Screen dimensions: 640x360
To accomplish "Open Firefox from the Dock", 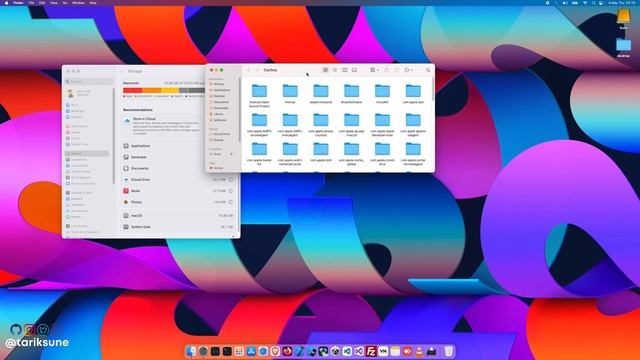I will (x=287, y=351).
